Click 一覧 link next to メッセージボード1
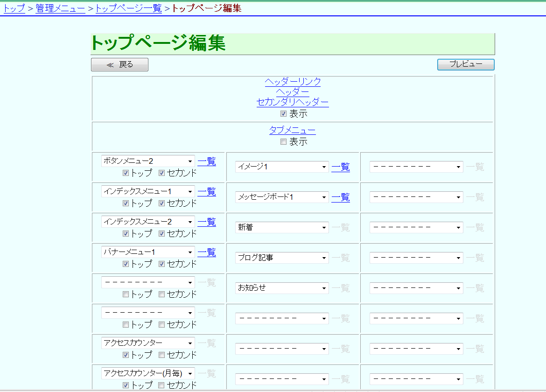Viewport: 546px width, 392px height. pyautogui.click(x=341, y=197)
